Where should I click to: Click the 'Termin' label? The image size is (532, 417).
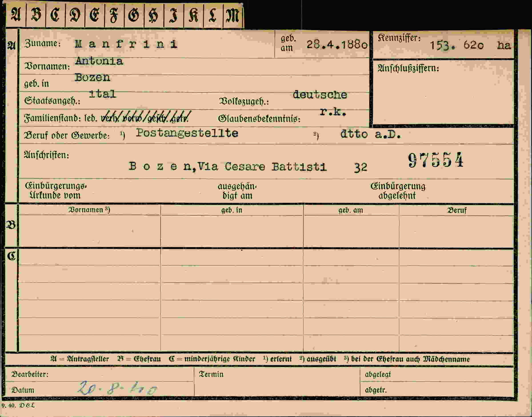tap(211, 374)
